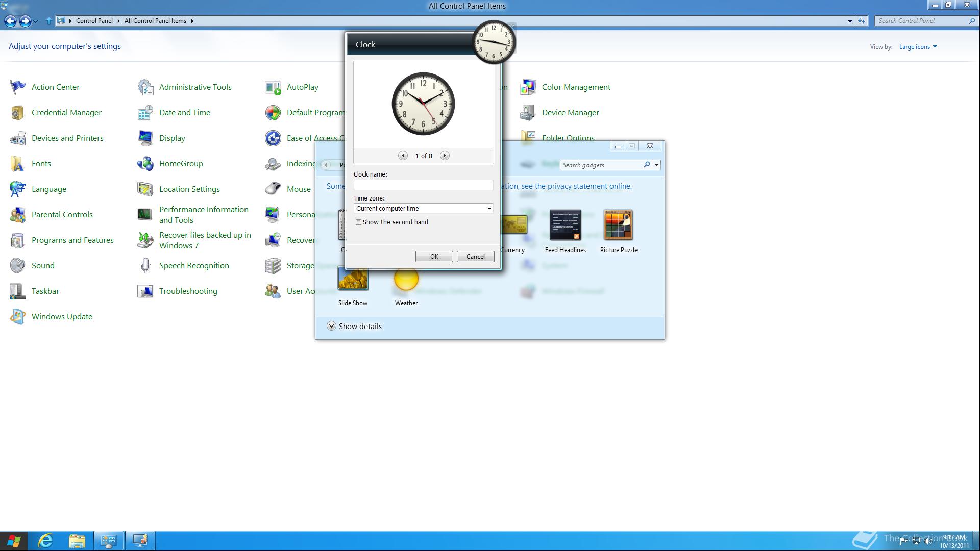Open the Speech Recognition microphone icon
The width and height of the screenshot is (980, 551).
tap(145, 266)
